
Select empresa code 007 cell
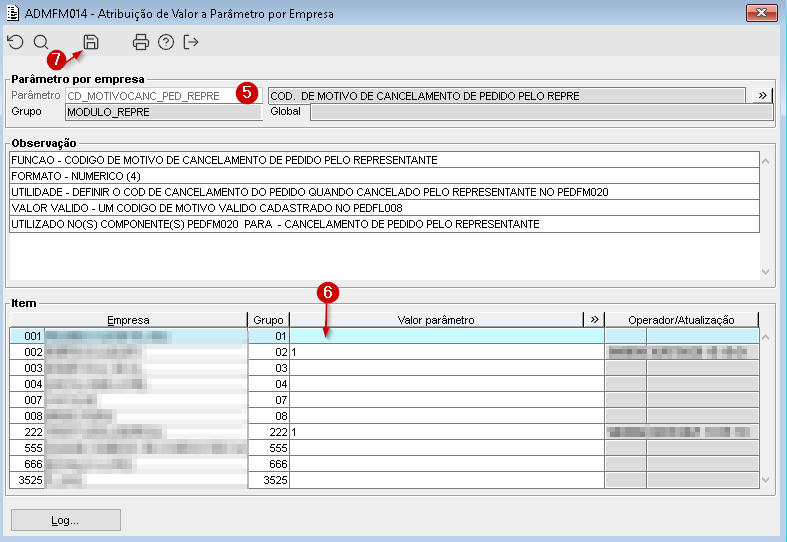[28, 400]
